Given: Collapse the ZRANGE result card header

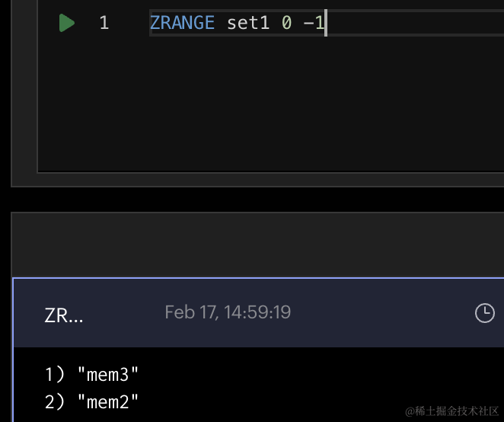Looking at the screenshot, I should 259,313.
